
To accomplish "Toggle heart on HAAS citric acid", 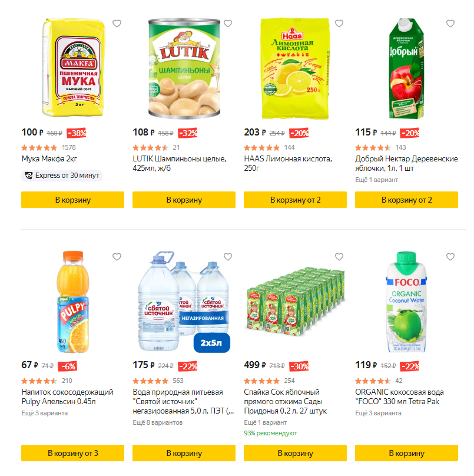I will click(339, 24).
